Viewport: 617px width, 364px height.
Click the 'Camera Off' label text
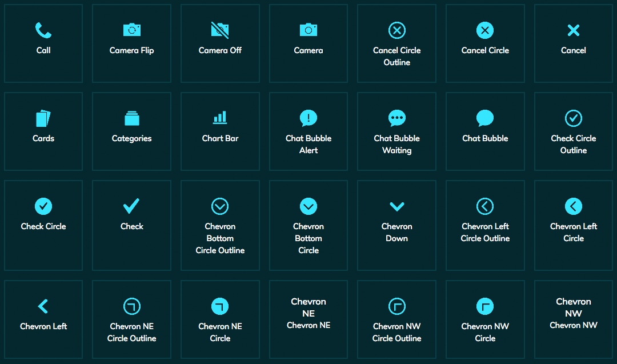click(x=220, y=50)
